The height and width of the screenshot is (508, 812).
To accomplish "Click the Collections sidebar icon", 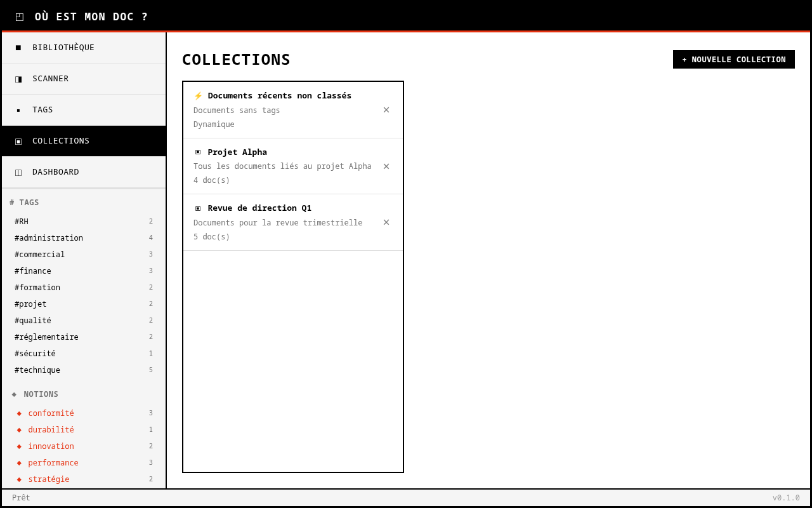I will coord(17,140).
